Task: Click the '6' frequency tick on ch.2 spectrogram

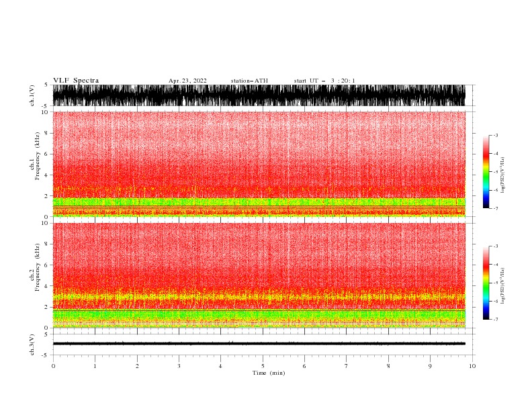Action: (x=47, y=265)
